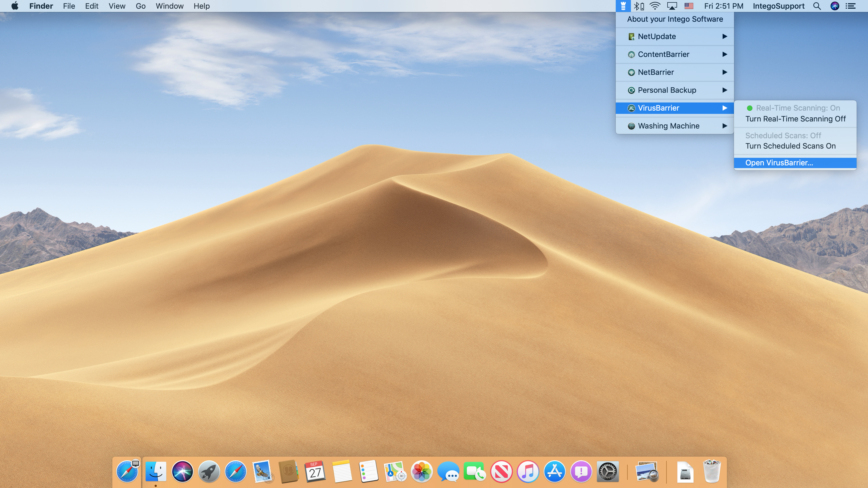
Task: Expand the Washing Machine submenu
Action: (x=675, y=126)
